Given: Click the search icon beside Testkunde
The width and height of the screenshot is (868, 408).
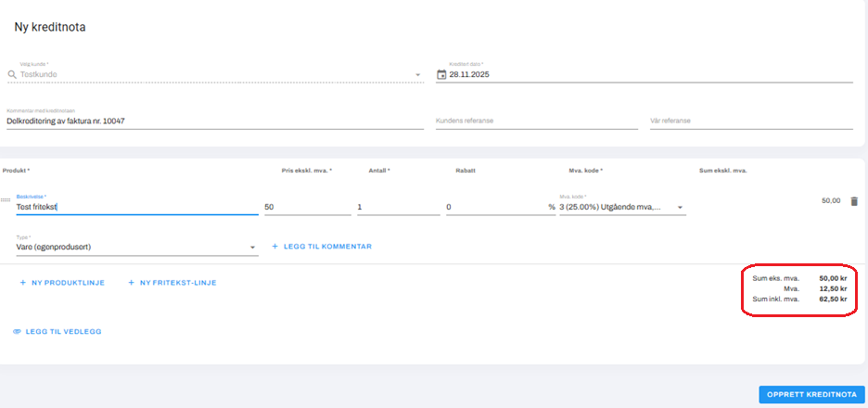Looking at the screenshot, I should pos(12,74).
